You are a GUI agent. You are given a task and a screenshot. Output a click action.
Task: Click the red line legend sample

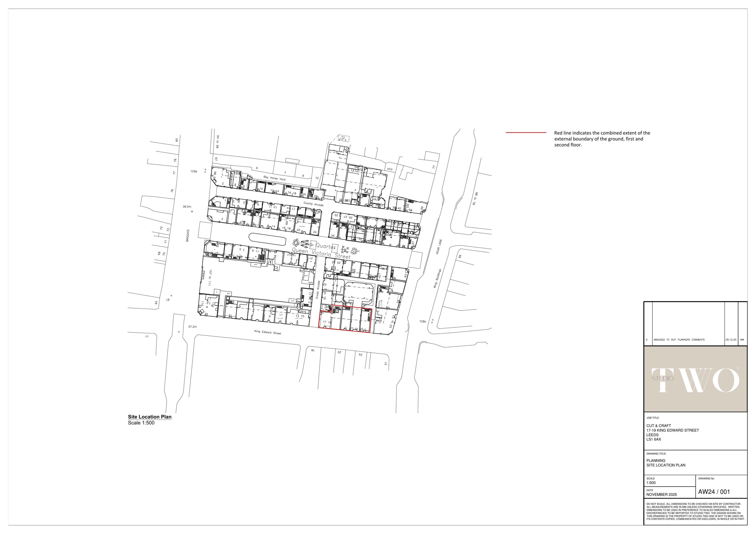click(526, 133)
